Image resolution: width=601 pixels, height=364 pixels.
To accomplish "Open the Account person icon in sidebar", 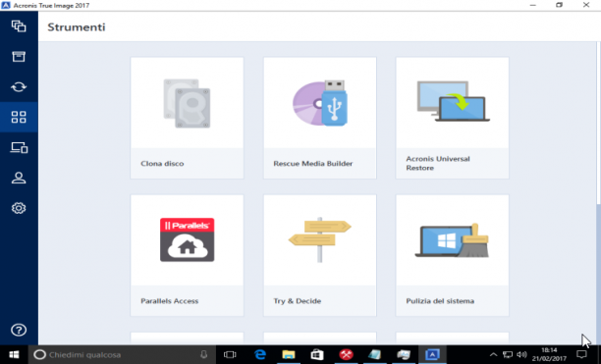I will [x=19, y=178].
